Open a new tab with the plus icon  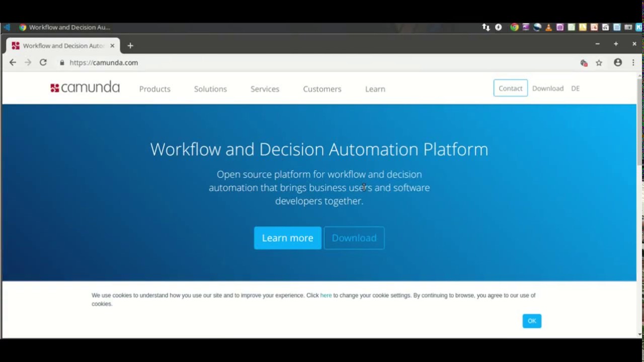(x=130, y=46)
